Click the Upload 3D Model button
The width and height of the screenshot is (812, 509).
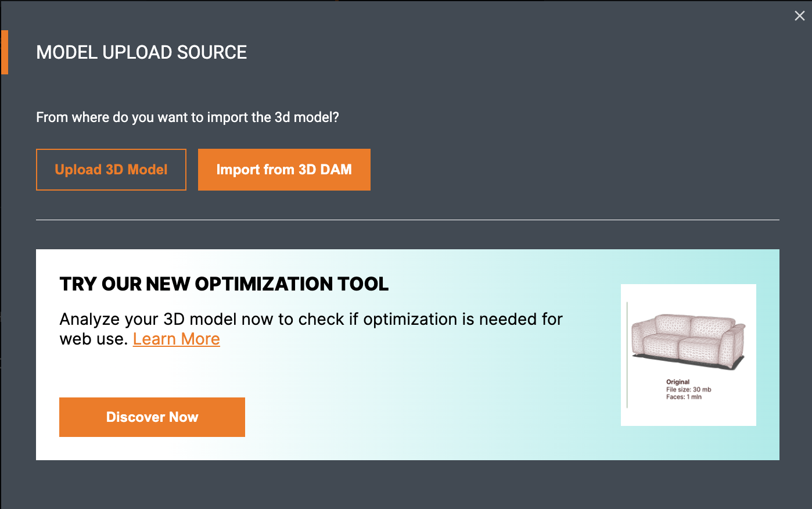click(111, 170)
